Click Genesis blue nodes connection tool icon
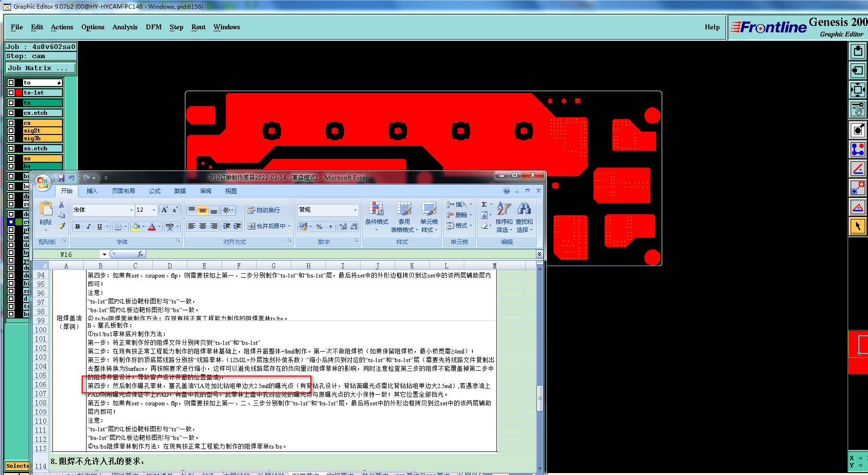 coord(857,149)
